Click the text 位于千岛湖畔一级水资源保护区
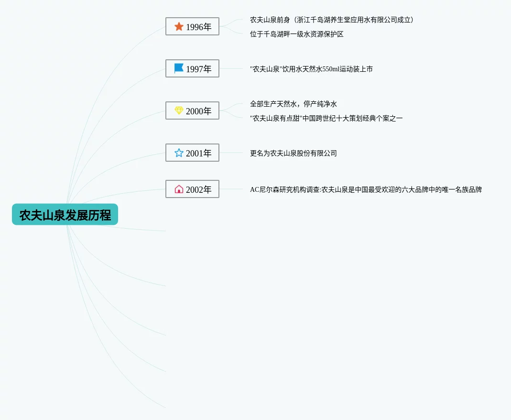Image resolution: width=511 pixels, height=420 pixels. (296, 34)
